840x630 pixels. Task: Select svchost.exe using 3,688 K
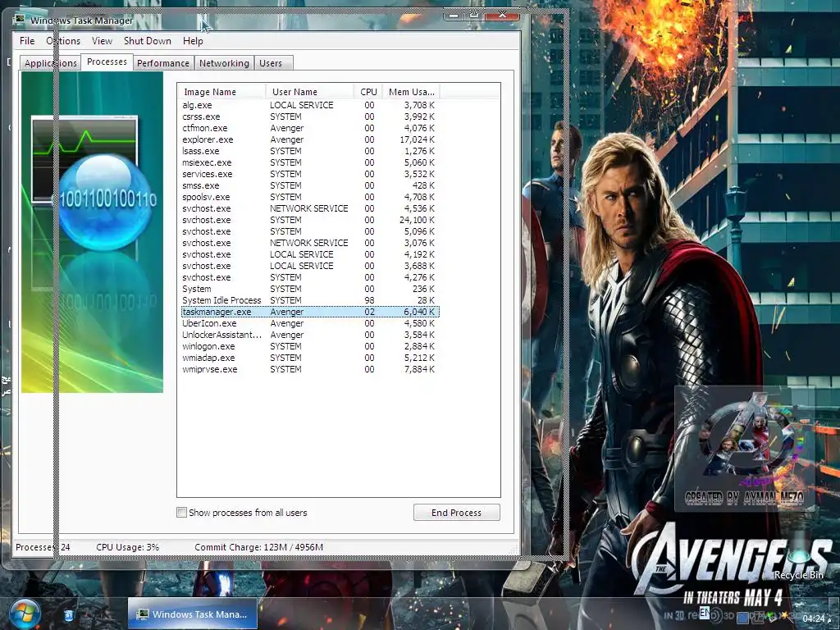309,266
